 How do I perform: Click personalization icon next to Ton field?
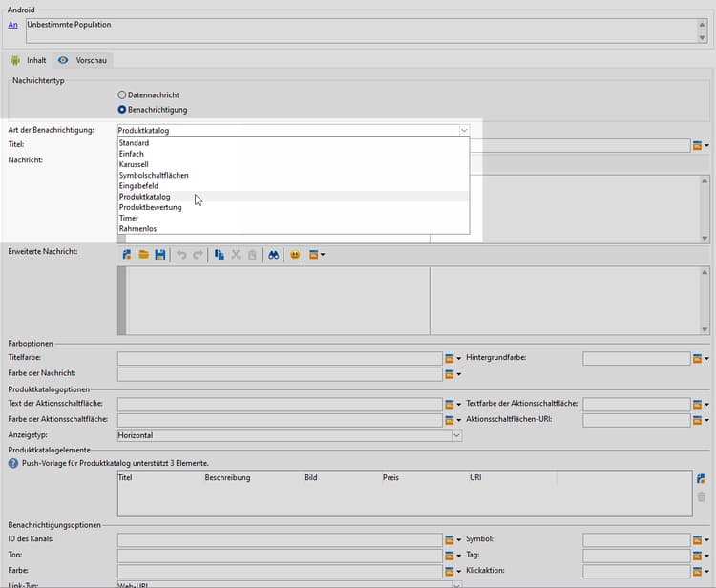coord(453,556)
